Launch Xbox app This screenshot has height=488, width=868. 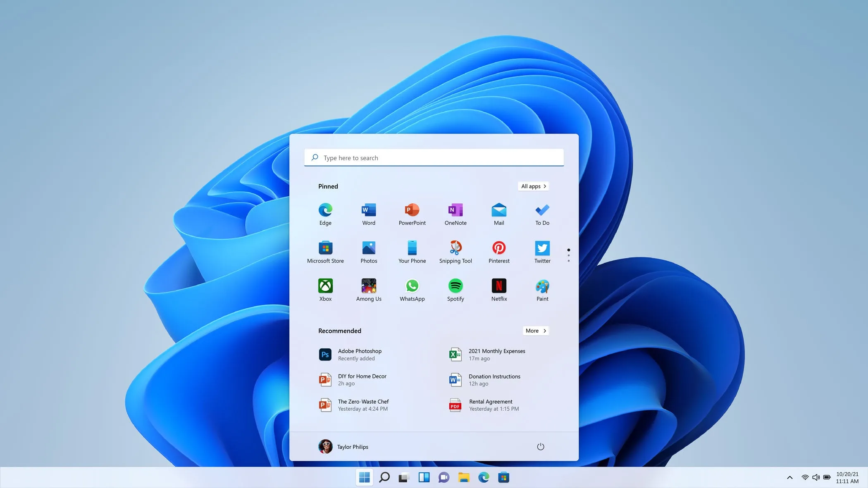[325, 289]
